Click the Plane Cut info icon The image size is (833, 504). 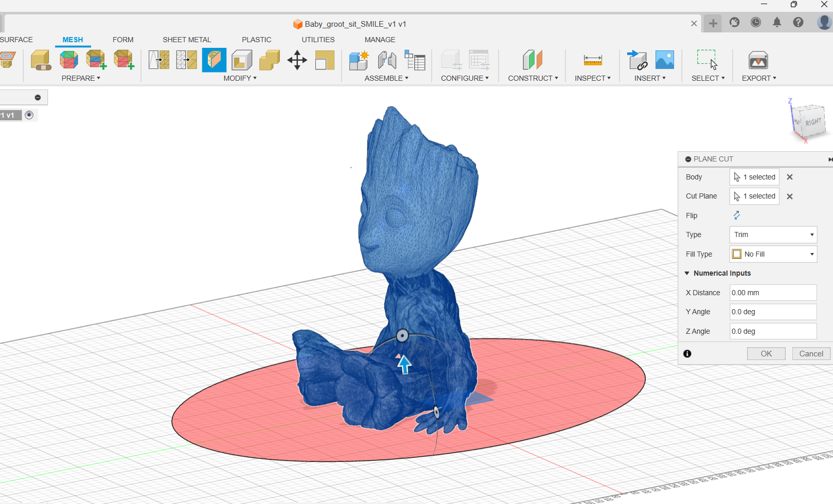coord(687,354)
